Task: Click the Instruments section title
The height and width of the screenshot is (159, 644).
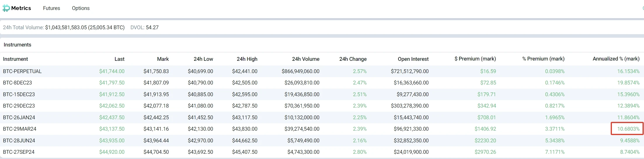Action: pos(17,45)
